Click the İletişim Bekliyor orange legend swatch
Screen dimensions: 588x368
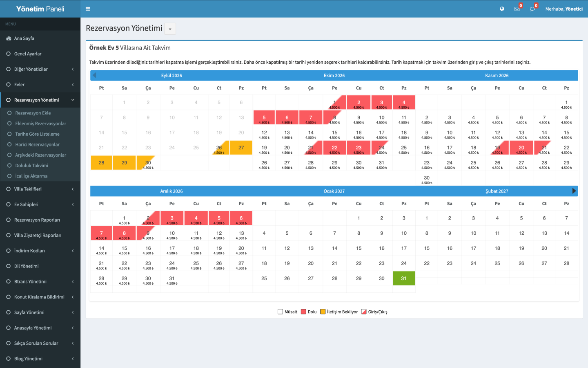(x=323, y=312)
